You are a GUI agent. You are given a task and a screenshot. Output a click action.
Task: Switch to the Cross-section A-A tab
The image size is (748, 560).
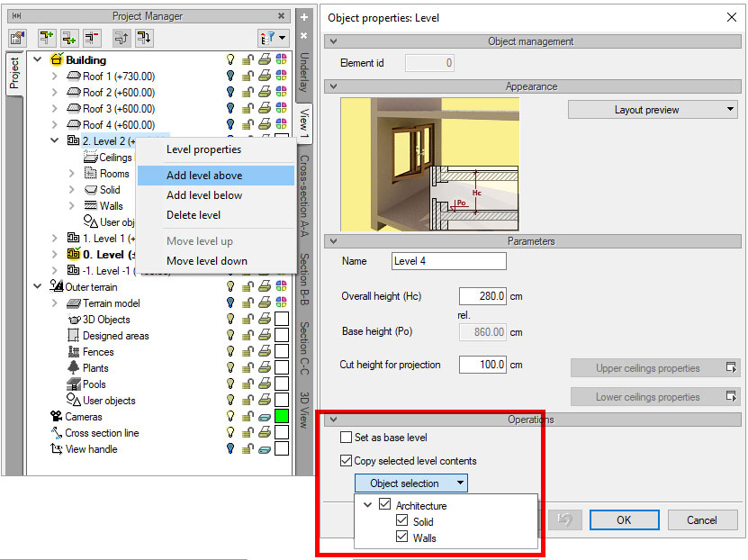click(x=304, y=195)
